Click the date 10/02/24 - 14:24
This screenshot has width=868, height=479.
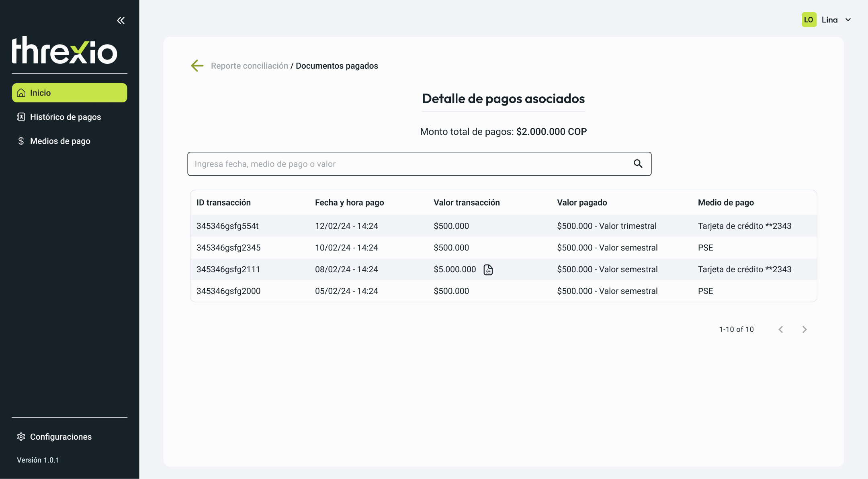click(346, 247)
